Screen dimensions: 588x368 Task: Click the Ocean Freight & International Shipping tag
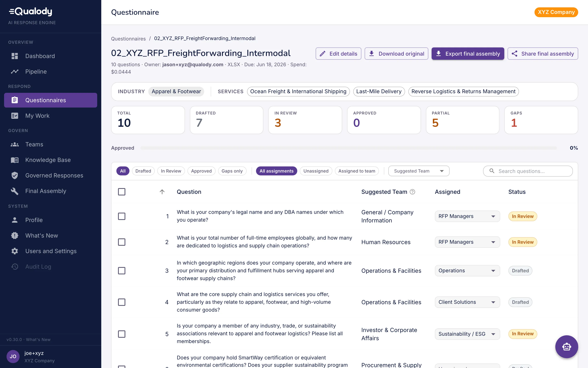point(298,92)
